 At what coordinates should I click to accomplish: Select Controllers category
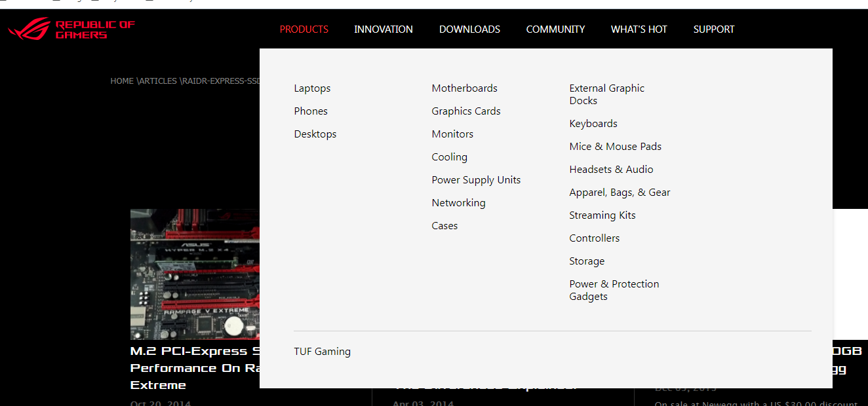click(x=594, y=238)
